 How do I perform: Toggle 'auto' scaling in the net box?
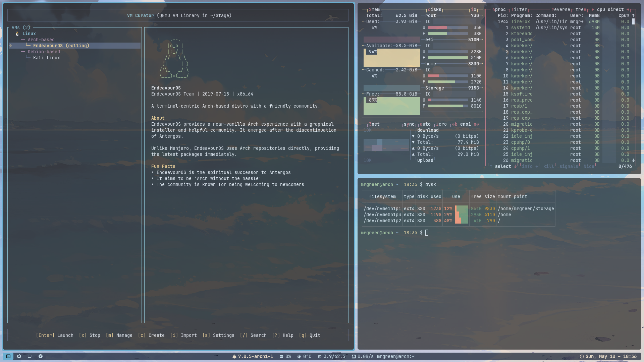pos(425,124)
